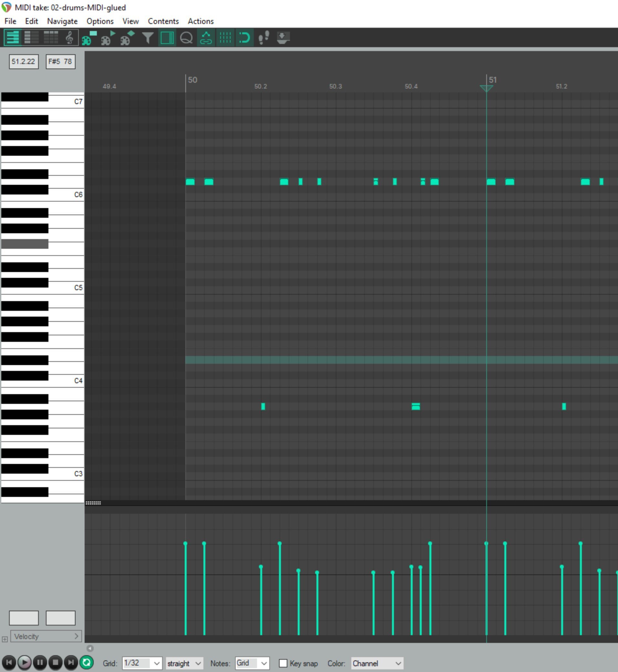Click the Pause transport button
Viewport: 618px width, 672px height.
click(x=40, y=662)
